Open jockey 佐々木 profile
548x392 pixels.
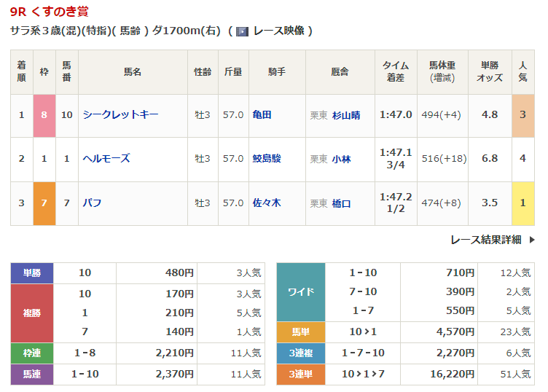[267, 203]
